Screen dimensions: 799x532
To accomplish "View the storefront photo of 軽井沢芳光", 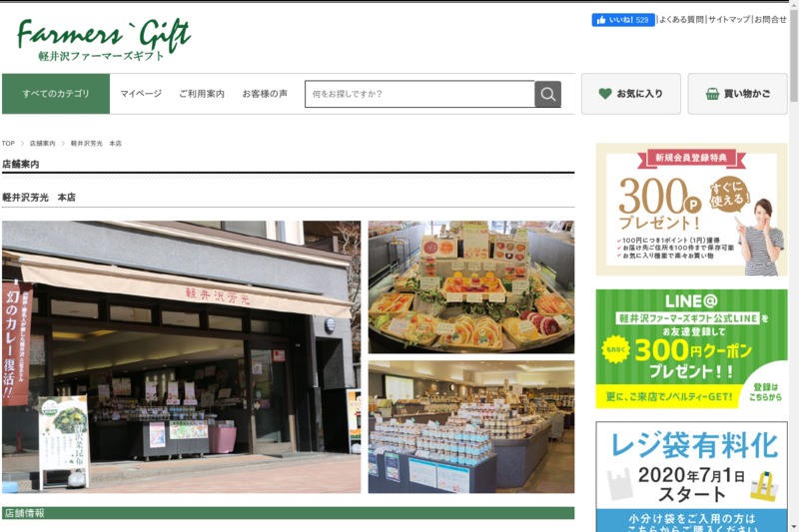I will [x=181, y=356].
